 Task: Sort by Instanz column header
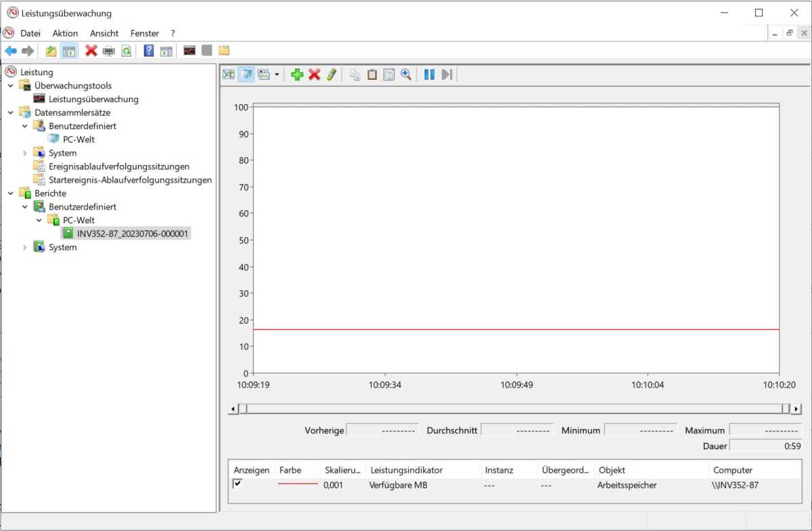click(x=509, y=469)
